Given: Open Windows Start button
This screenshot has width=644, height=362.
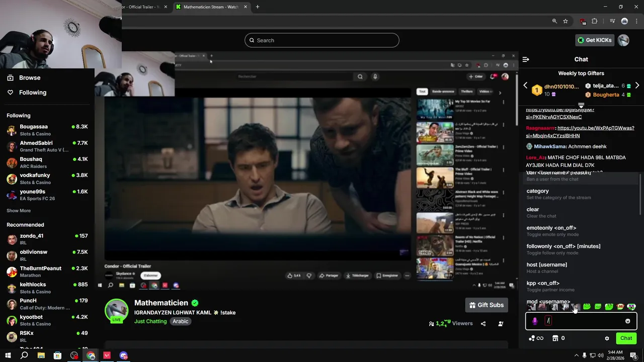Looking at the screenshot, I should [8, 355].
